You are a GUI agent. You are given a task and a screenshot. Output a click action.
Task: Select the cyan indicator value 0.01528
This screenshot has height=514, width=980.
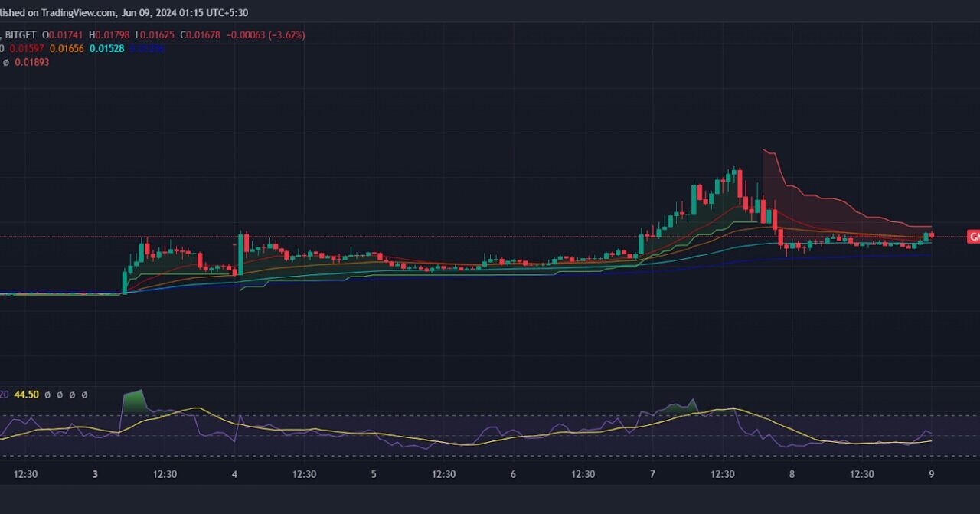click(x=106, y=48)
